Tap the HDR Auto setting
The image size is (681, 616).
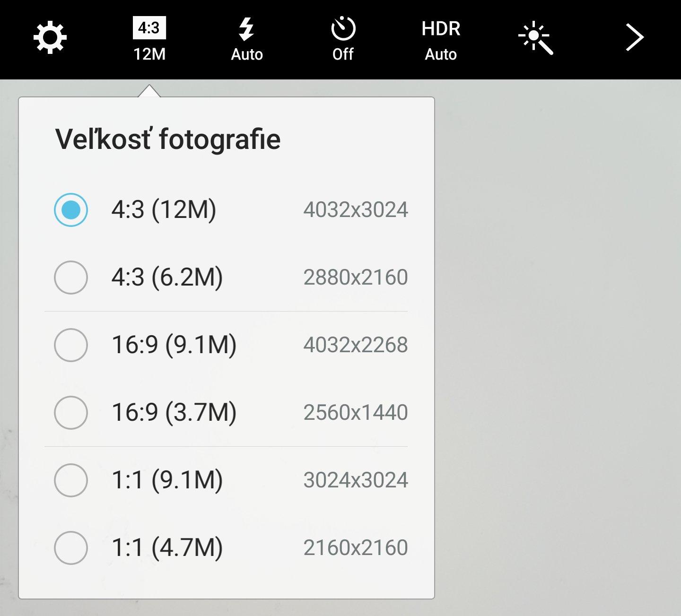[441, 39]
